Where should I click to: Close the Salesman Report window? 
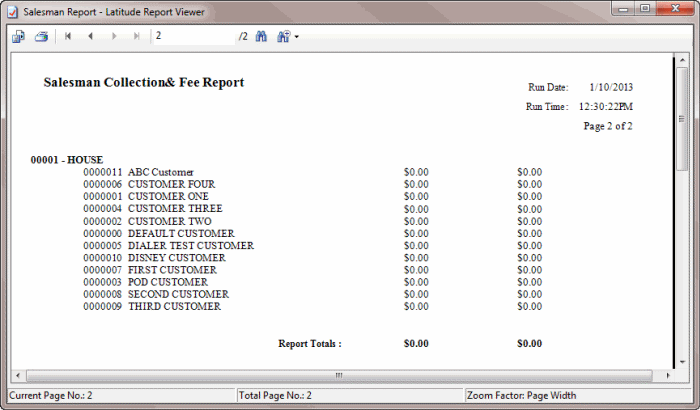(674, 9)
